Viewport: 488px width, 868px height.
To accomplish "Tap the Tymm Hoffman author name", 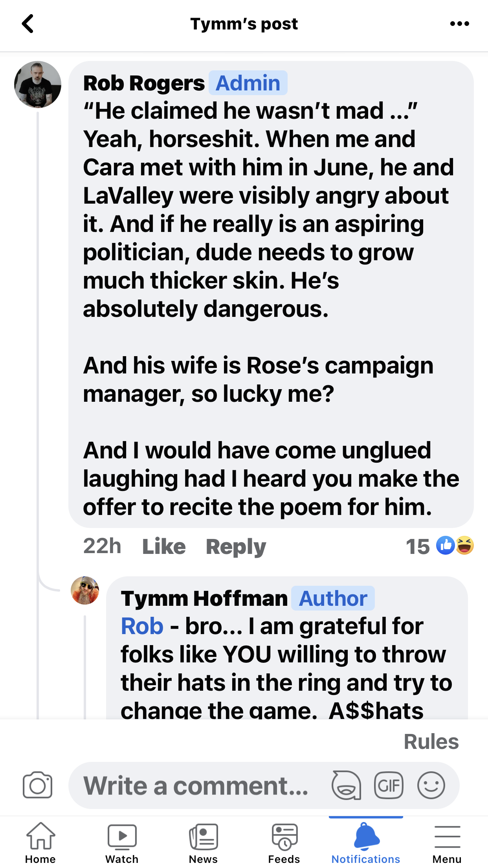I will point(204,599).
